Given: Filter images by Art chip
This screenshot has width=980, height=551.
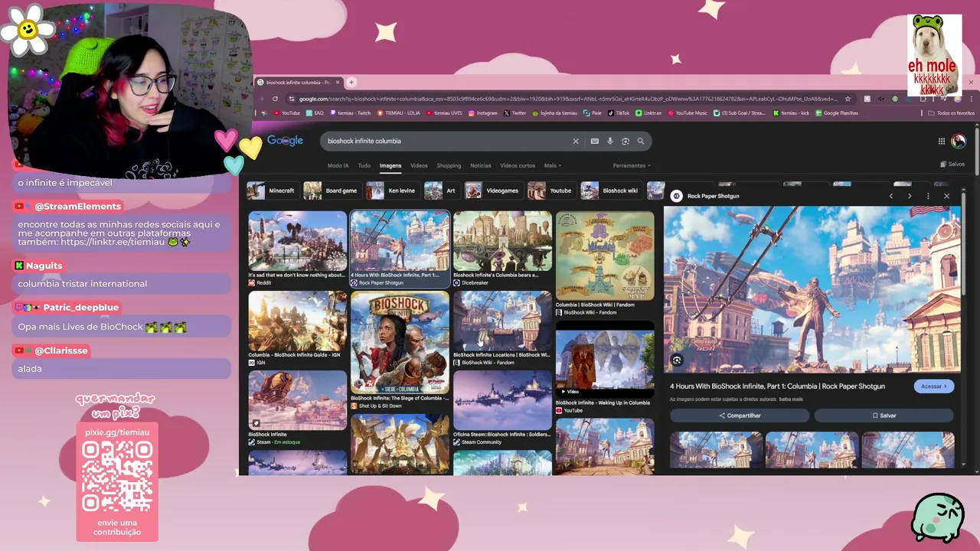Looking at the screenshot, I should pyautogui.click(x=442, y=191).
